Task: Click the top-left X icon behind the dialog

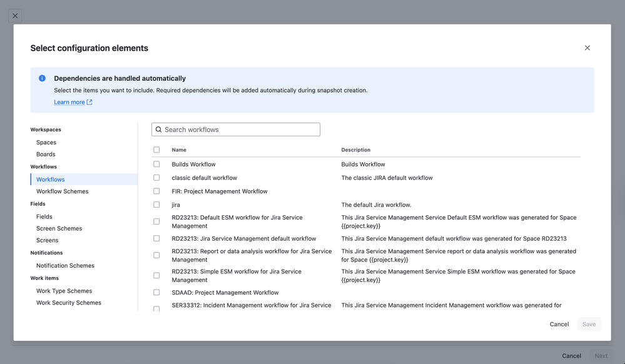Action: click(15, 16)
